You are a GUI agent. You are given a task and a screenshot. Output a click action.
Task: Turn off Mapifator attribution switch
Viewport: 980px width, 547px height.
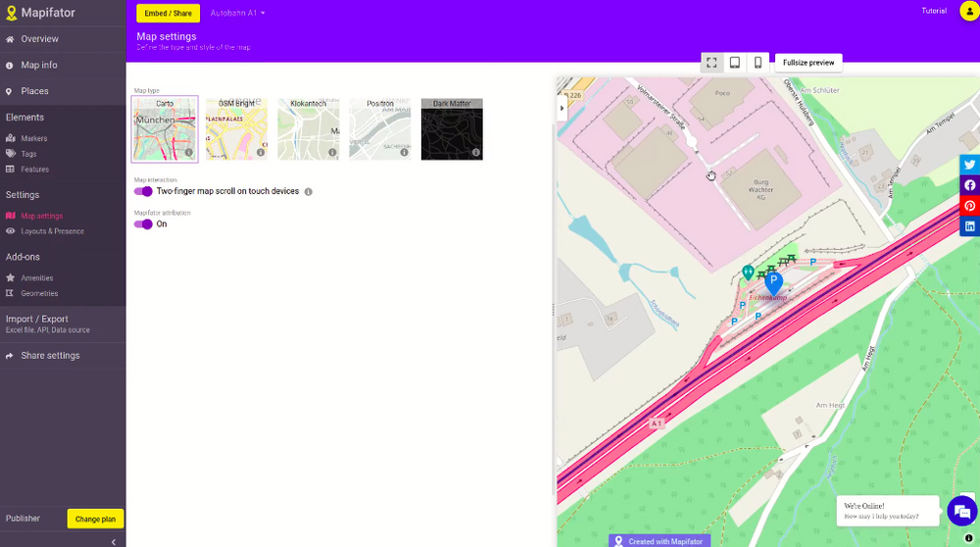143,224
